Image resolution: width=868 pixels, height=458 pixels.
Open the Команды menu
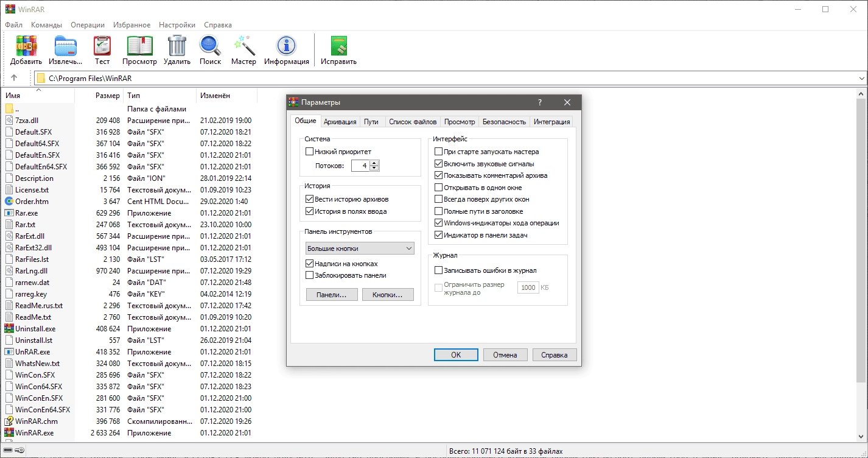46,25
